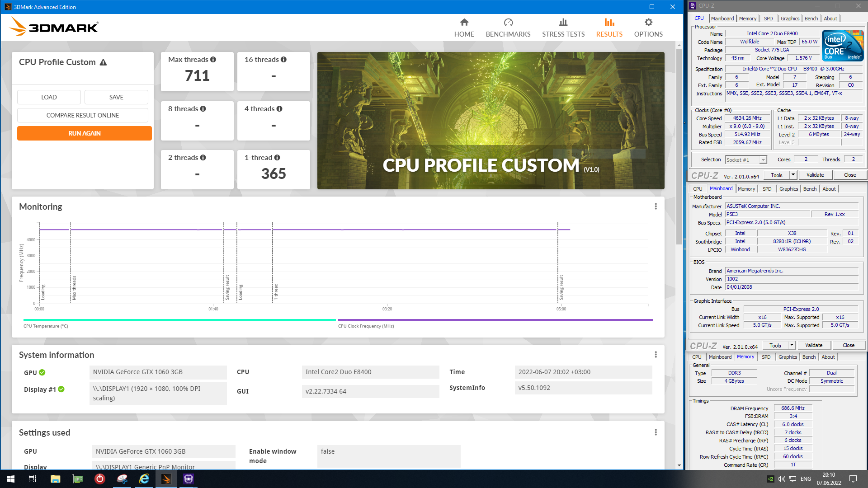Click the ENG language indicator

(806, 479)
